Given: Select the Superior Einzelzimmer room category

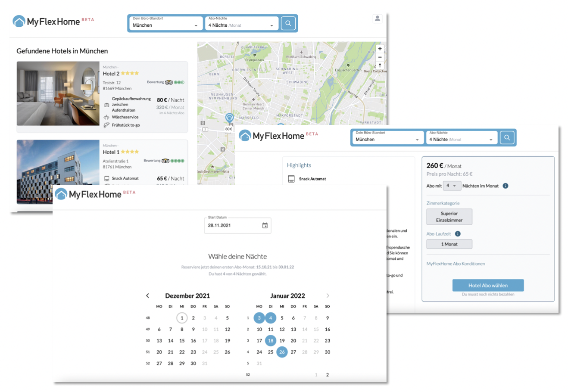Looking at the screenshot, I should coord(449,217).
